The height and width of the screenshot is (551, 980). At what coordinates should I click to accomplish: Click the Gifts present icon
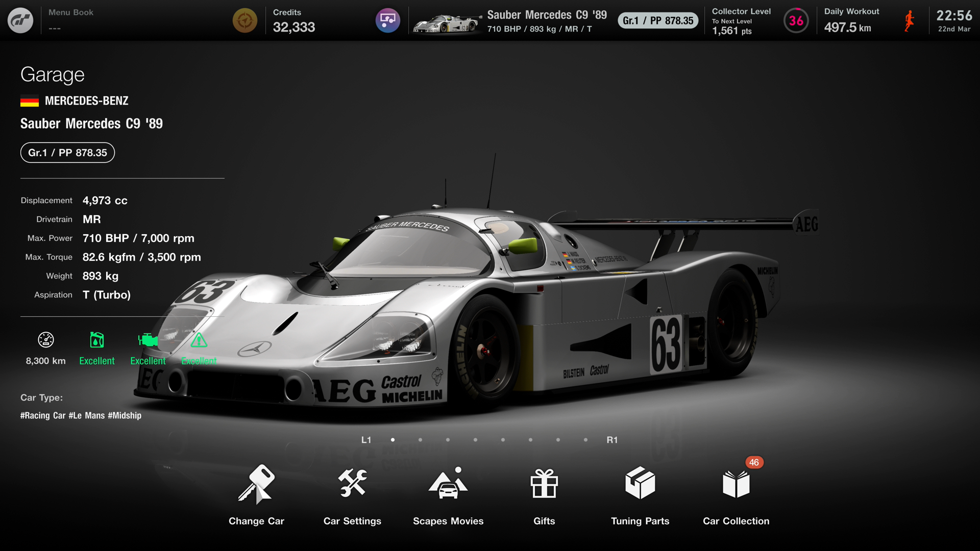point(544,483)
